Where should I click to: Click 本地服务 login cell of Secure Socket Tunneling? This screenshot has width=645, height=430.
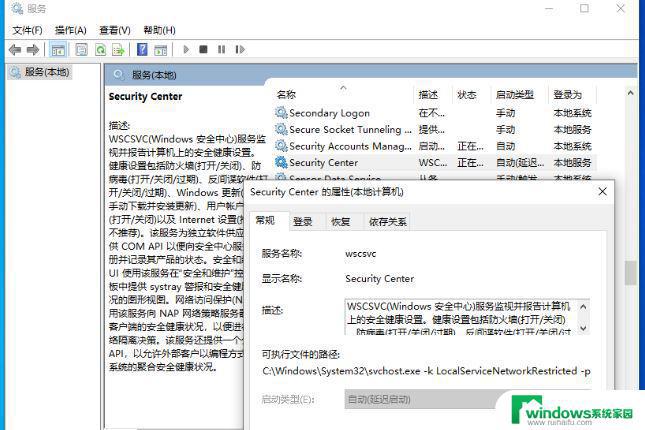pos(572,130)
